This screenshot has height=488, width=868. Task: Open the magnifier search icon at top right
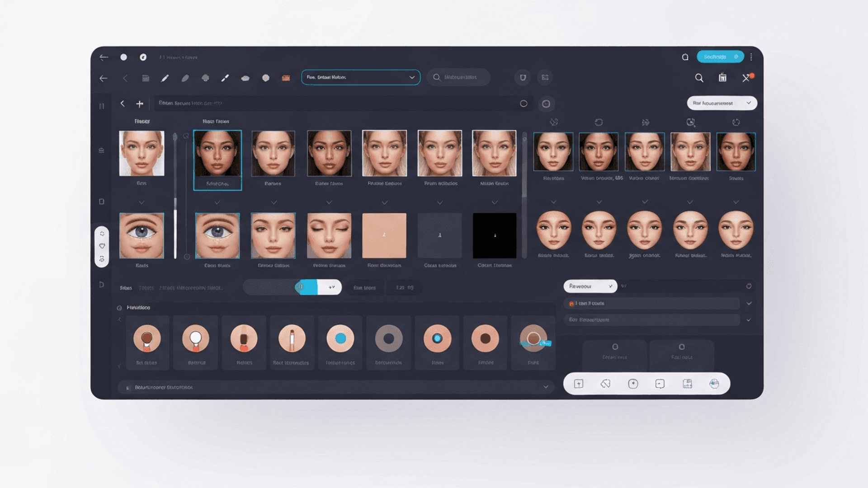tap(699, 78)
